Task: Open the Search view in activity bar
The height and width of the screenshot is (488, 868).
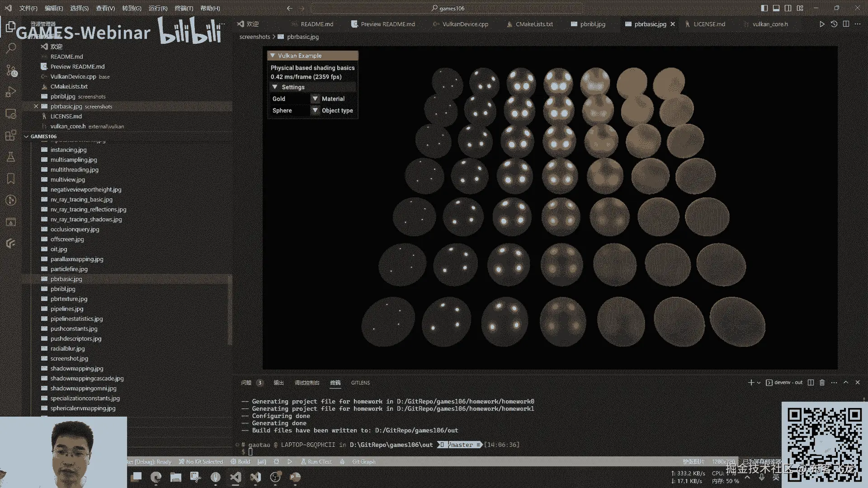Action: coord(11,48)
